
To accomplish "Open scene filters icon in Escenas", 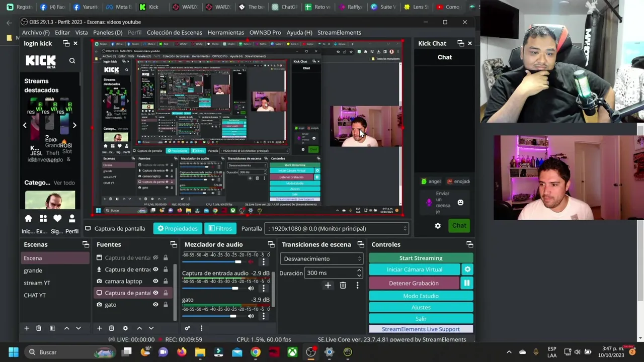I will [x=52, y=328].
